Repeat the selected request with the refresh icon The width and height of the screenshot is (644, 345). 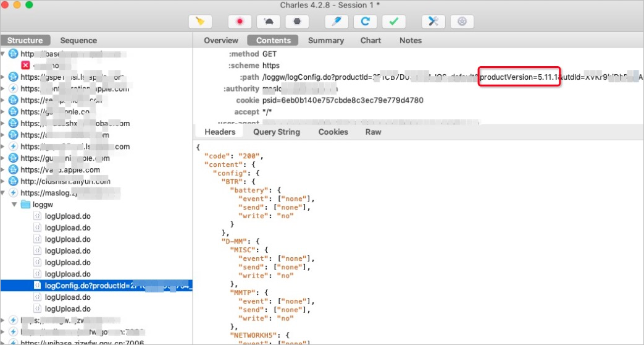(x=365, y=22)
